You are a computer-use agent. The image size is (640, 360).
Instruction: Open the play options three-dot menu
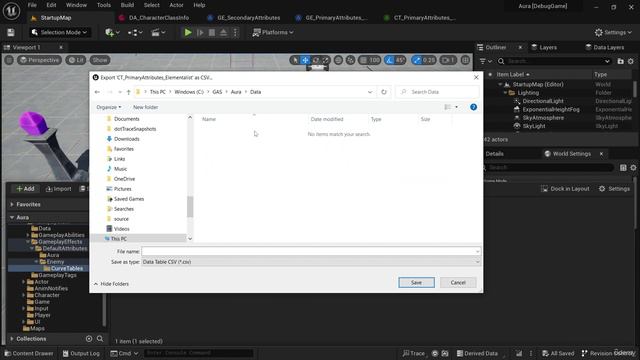click(x=235, y=32)
